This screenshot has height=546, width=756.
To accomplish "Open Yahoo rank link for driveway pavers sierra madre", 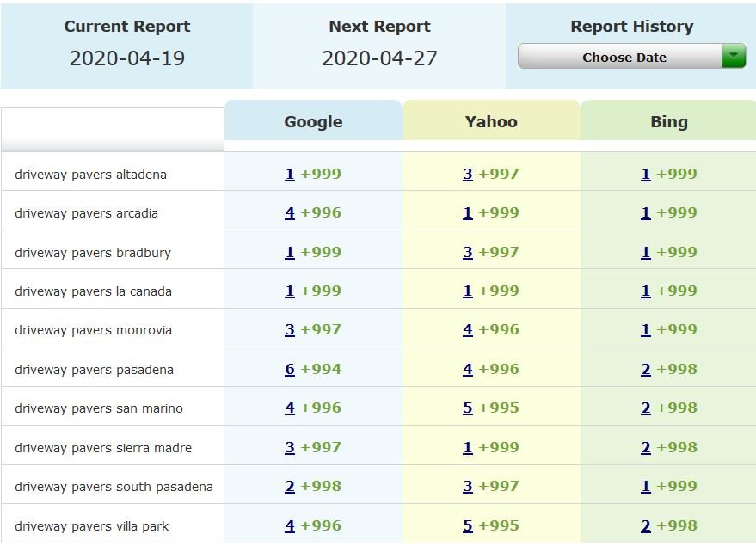I will (468, 447).
